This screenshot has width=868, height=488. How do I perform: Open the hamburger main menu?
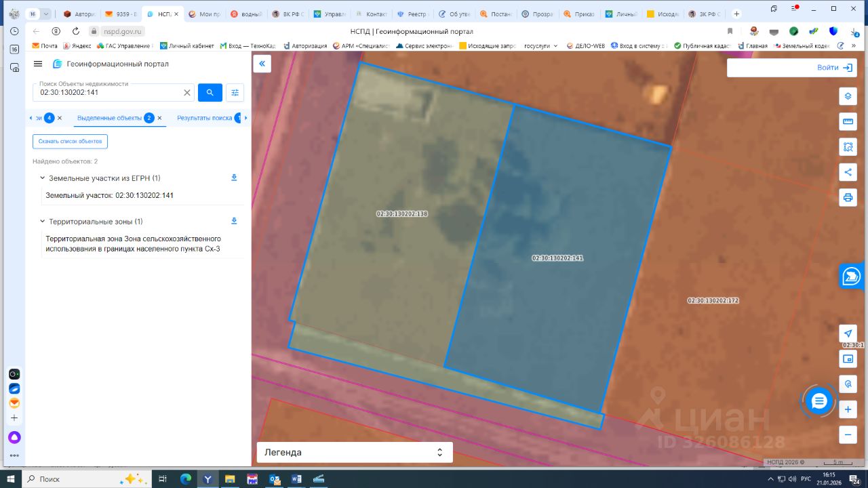coord(38,64)
